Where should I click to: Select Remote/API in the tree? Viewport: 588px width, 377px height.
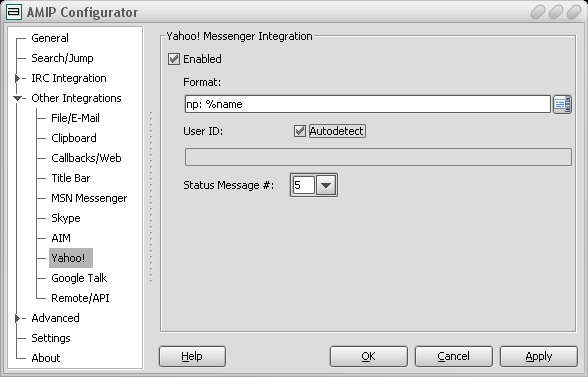pos(80,298)
